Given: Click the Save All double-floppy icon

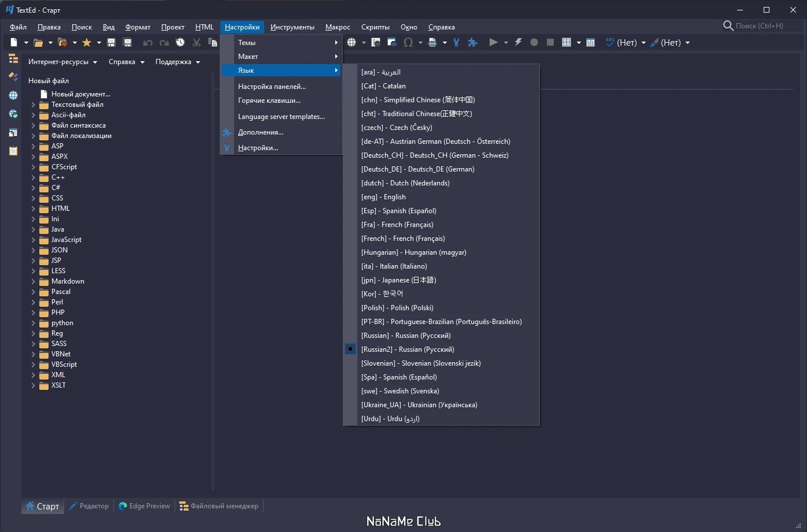Looking at the screenshot, I should 127,42.
